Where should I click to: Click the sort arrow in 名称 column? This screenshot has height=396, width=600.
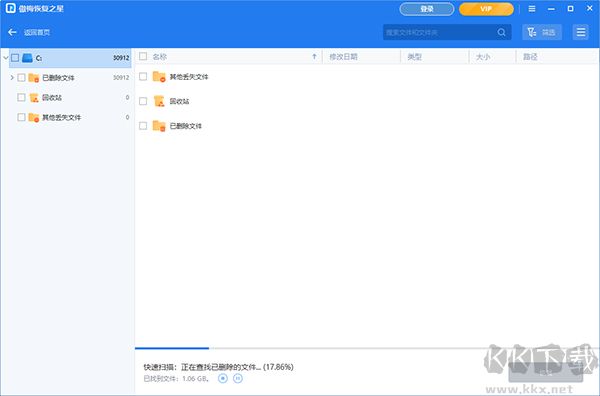(314, 57)
